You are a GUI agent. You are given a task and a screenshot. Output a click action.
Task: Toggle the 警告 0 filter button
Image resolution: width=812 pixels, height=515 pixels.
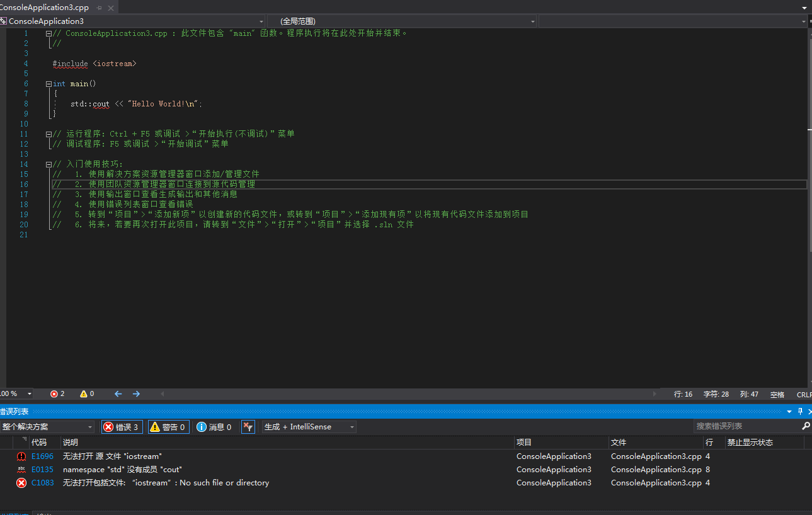168,427
